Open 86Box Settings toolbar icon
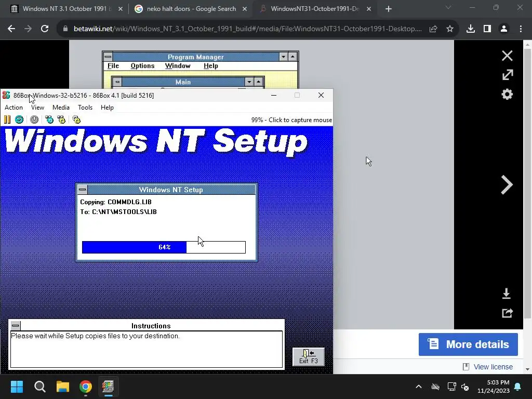 (76, 119)
